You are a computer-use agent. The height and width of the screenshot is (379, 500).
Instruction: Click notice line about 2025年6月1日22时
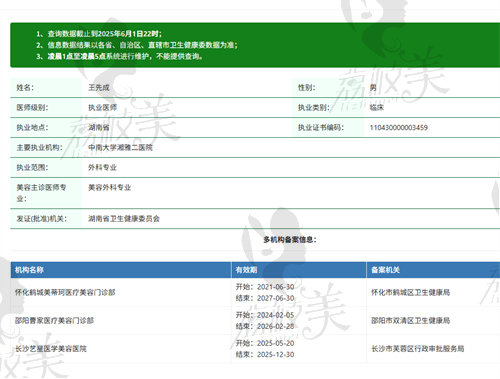click(99, 34)
